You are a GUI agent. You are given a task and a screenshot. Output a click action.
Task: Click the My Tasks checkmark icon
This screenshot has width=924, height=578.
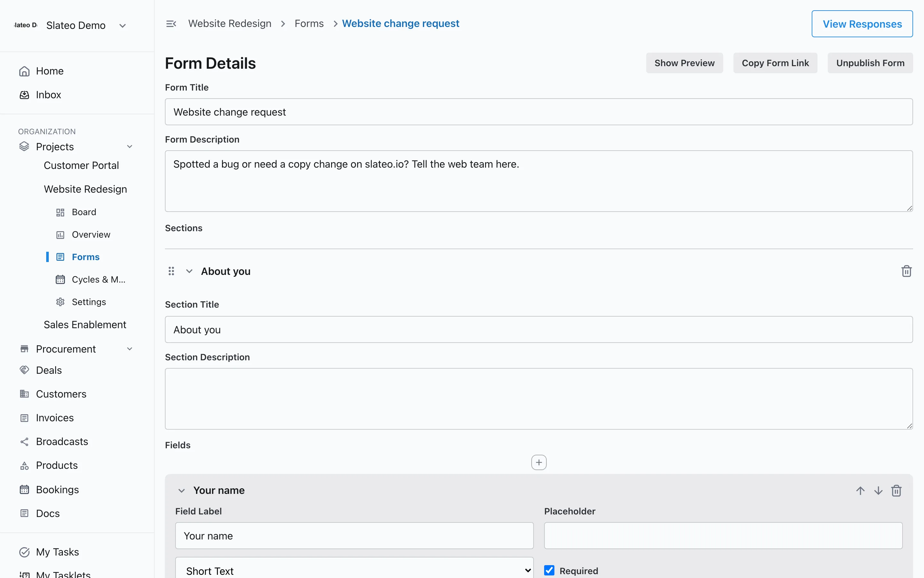point(24,552)
